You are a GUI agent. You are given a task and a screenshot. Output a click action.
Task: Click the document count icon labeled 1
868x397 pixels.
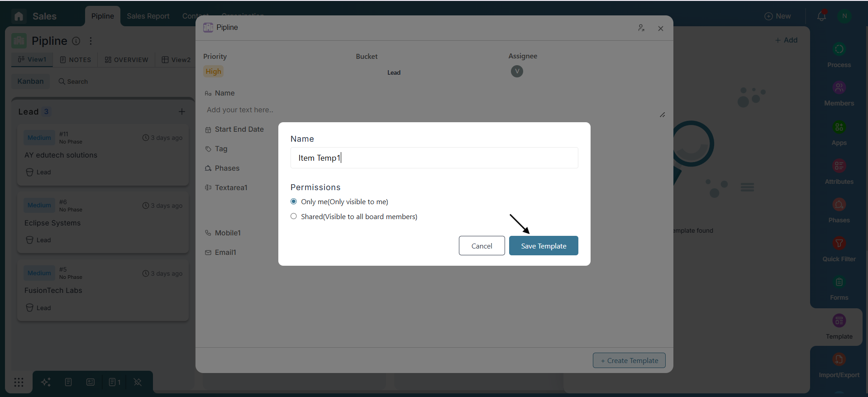[x=115, y=383]
